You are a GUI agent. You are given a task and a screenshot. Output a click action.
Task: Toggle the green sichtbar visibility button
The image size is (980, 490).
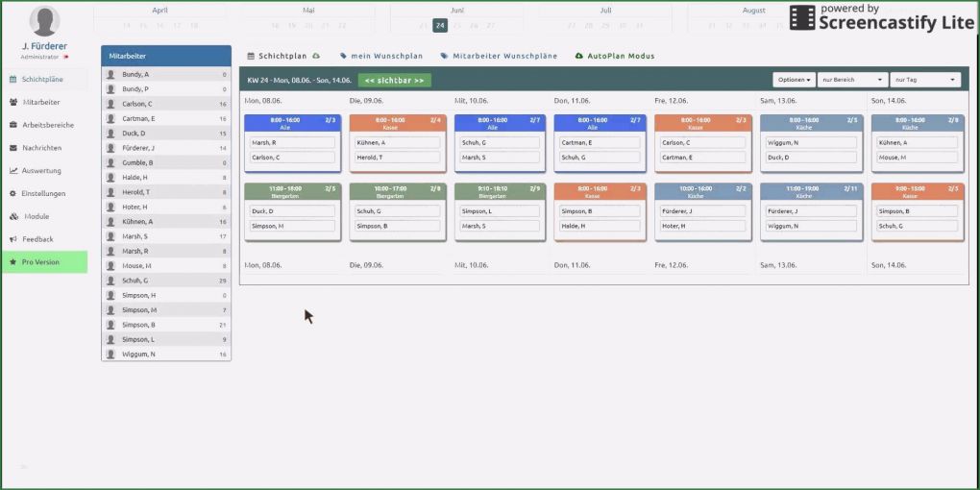tap(394, 81)
